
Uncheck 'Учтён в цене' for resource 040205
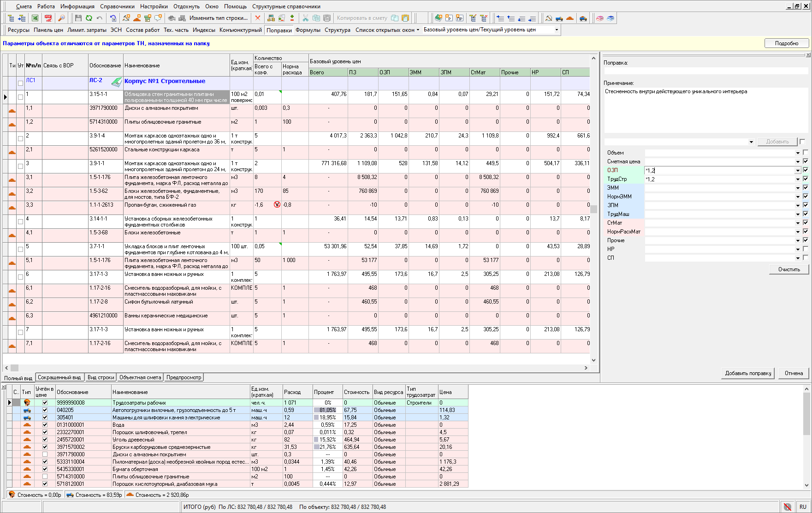(x=45, y=410)
